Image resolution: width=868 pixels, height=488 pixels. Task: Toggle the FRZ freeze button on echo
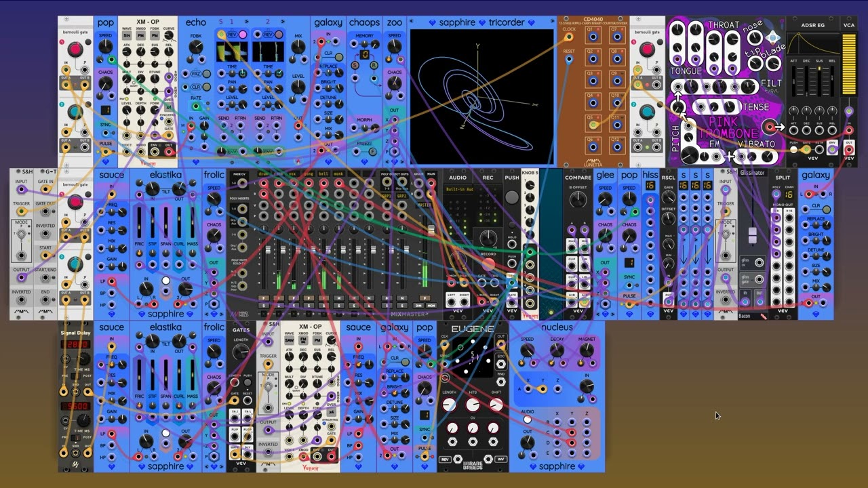207,73
